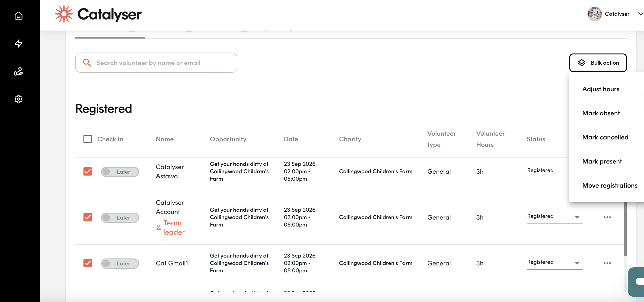This screenshot has width=644, height=302.
Task: Click General volunteer type for Catalyser Astawa
Action: (439, 172)
